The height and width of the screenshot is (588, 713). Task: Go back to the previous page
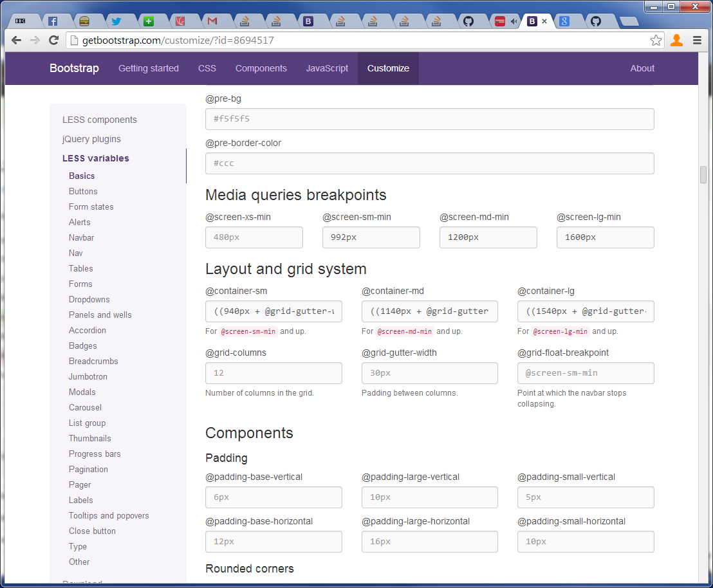click(x=16, y=41)
